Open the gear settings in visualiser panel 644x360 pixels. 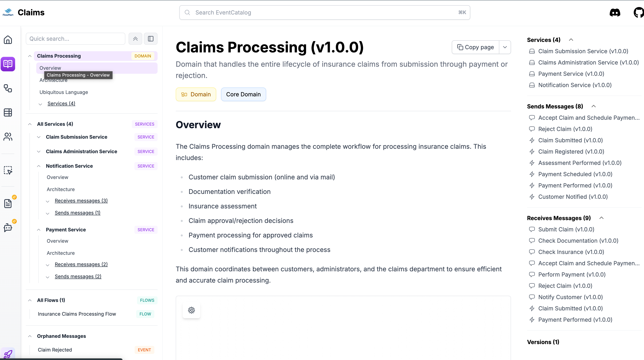click(191, 310)
